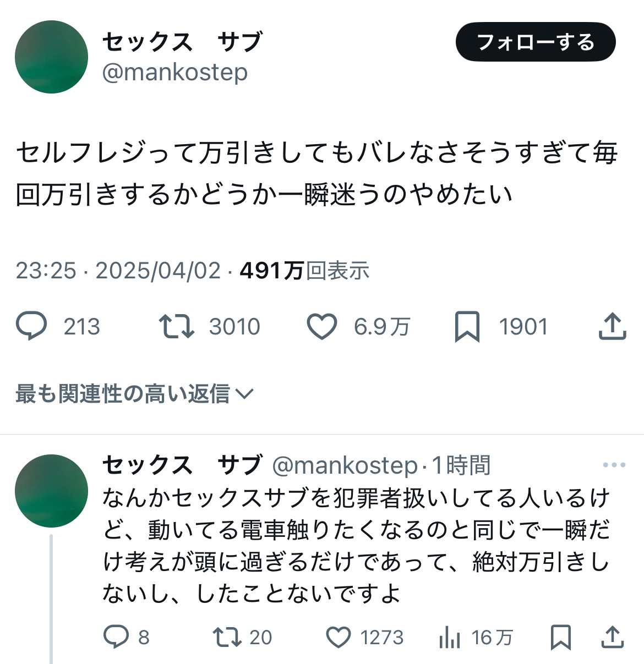Open the three-dot menu on the reply
Image resolution: width=644 pixels, height=664 pixels.
[x=614, y=465]
